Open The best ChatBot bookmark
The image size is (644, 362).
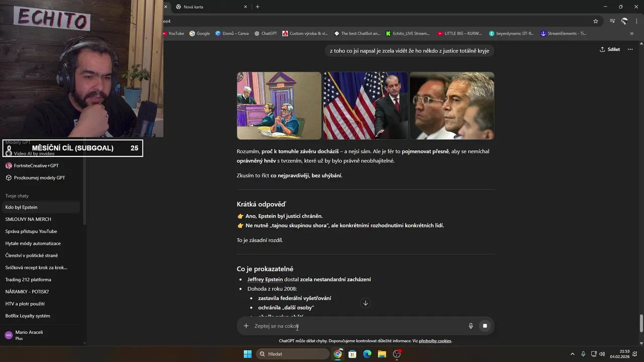pyautogui.click(x=357, y=33)
